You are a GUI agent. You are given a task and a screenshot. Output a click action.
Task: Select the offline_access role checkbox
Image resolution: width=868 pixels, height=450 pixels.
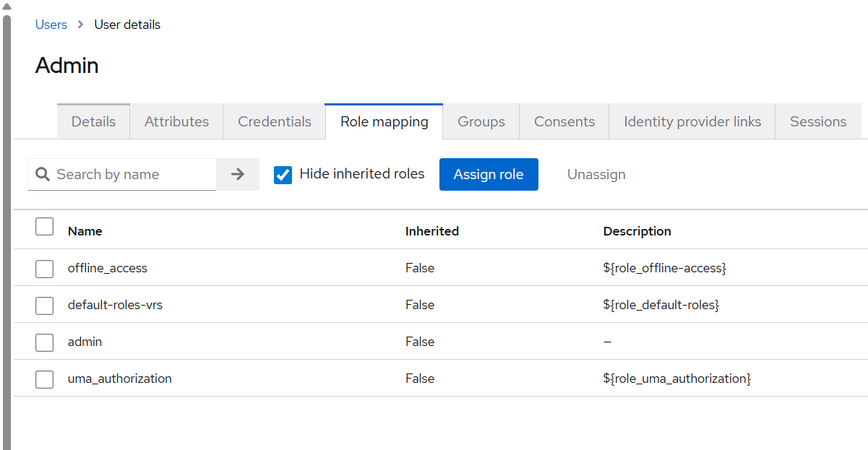pyautogui.click(x=45, y=269)
